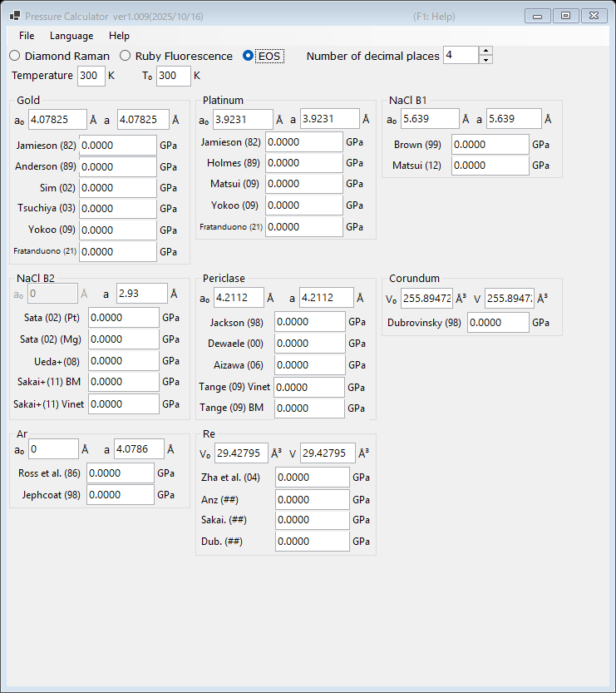Click the Corundum V volume field
616x693 pixels.
509,299
